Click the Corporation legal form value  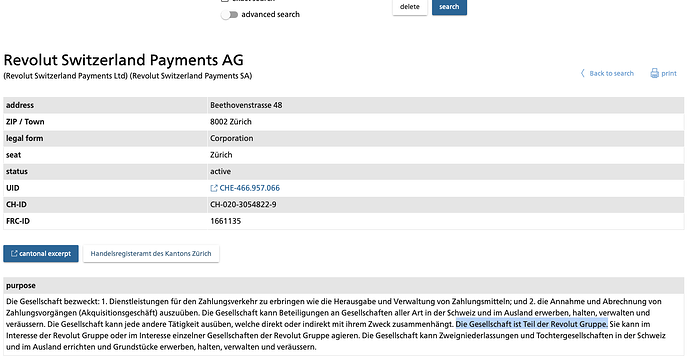[x=231, y=138]
